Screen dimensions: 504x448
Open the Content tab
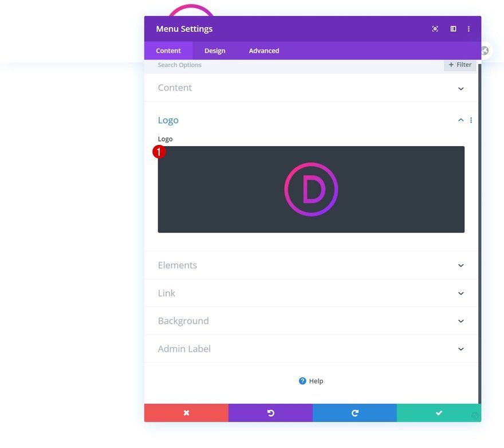168,50
